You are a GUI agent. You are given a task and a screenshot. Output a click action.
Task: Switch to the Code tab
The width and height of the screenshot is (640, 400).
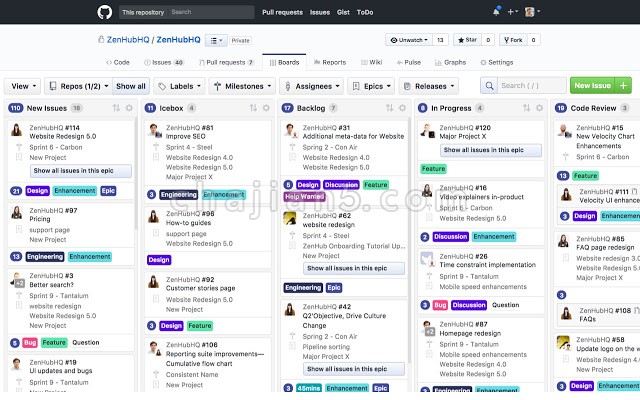[x=118, y=62]
